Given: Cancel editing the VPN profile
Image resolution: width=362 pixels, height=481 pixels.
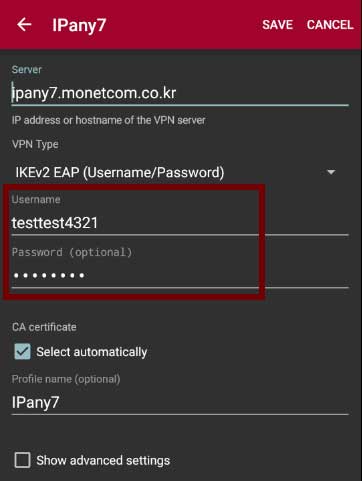Looking at the screenshot, I should pyautogui.click(x=330, y=25).
